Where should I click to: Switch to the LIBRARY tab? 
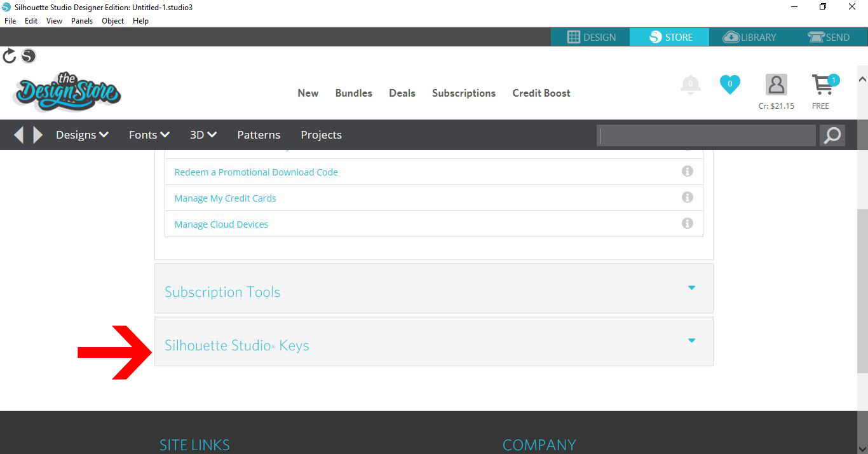[x=749, y=37]
